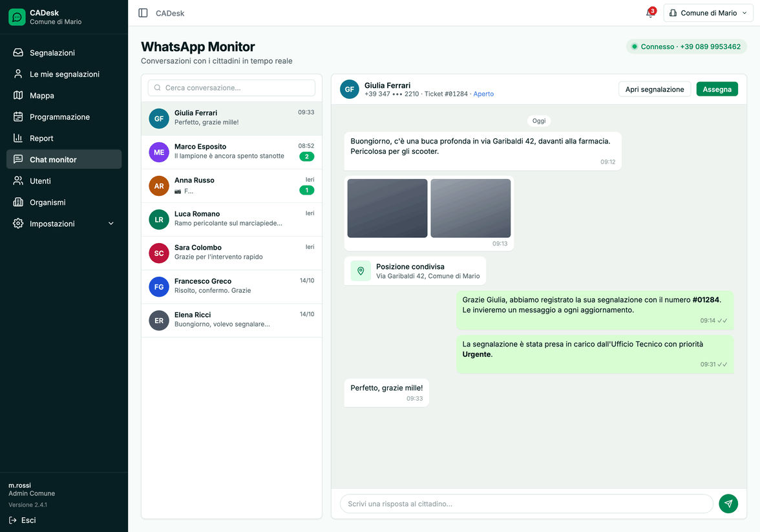This screenshot has height=532, width=760.
Task: Navigate to Mappa
Action: click(x=64, y=95)
